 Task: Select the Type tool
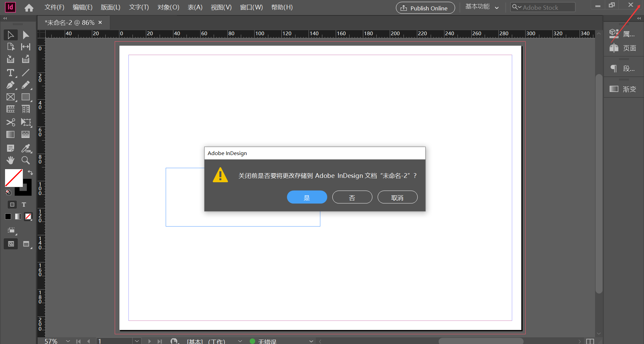click(x=10, y=72)
